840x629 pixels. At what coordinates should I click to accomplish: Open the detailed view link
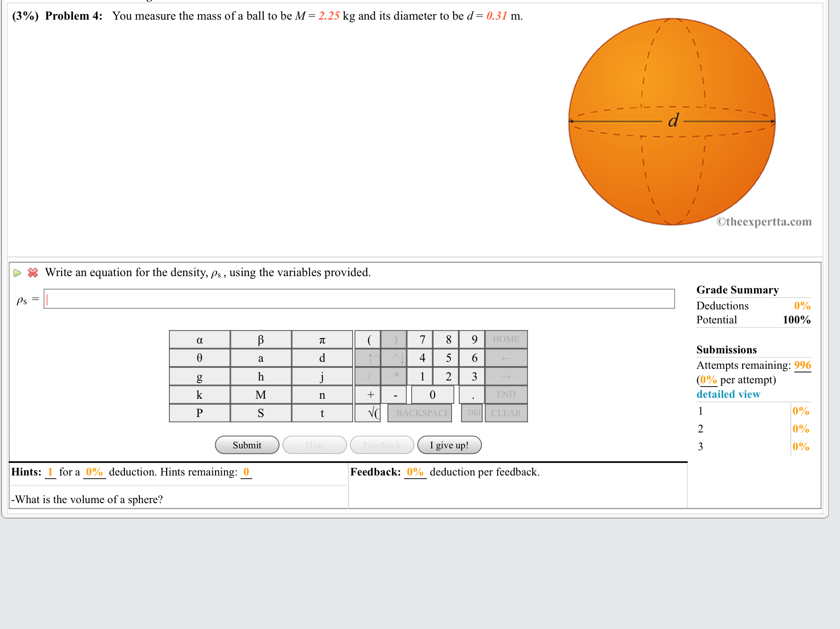pos(728,394)
